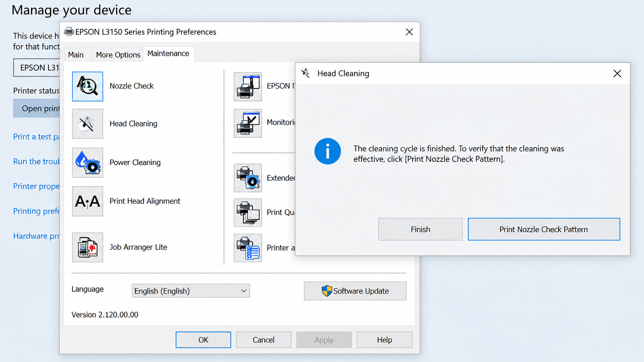This screenshot has width=644, height=362.
Task: Click the Head Cleaning dialog title icon
Action: pyautogui.click(x=305, y=73)
